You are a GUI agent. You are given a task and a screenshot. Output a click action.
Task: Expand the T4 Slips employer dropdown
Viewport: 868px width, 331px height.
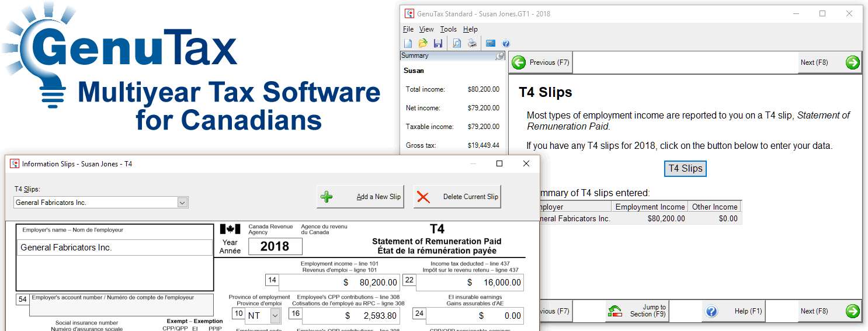click(182, 203)
